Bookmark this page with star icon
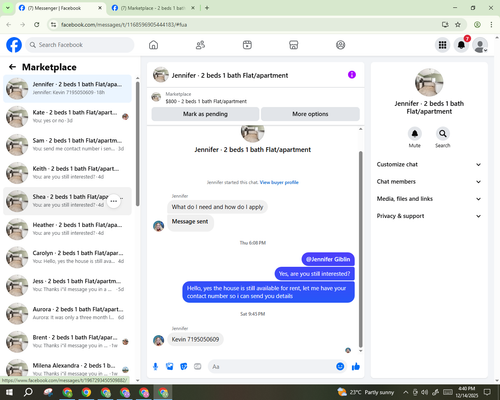500x400 pixels. click(458, 24)
